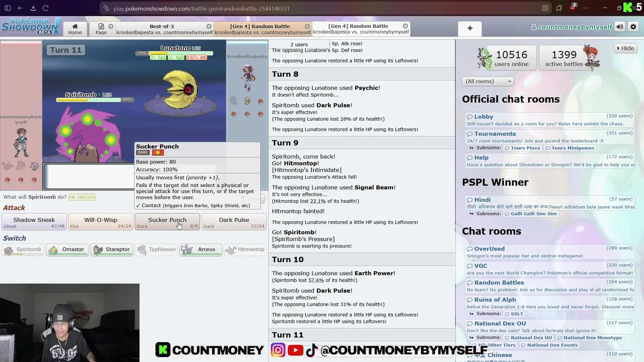
Task: Use the Dark Pulse move
Action: click(x=234, y=222)
